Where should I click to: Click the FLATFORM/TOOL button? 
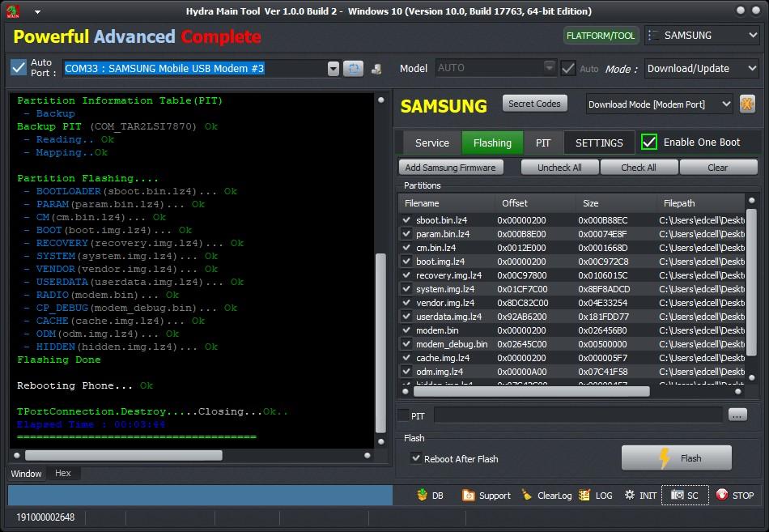pos(601,36)
